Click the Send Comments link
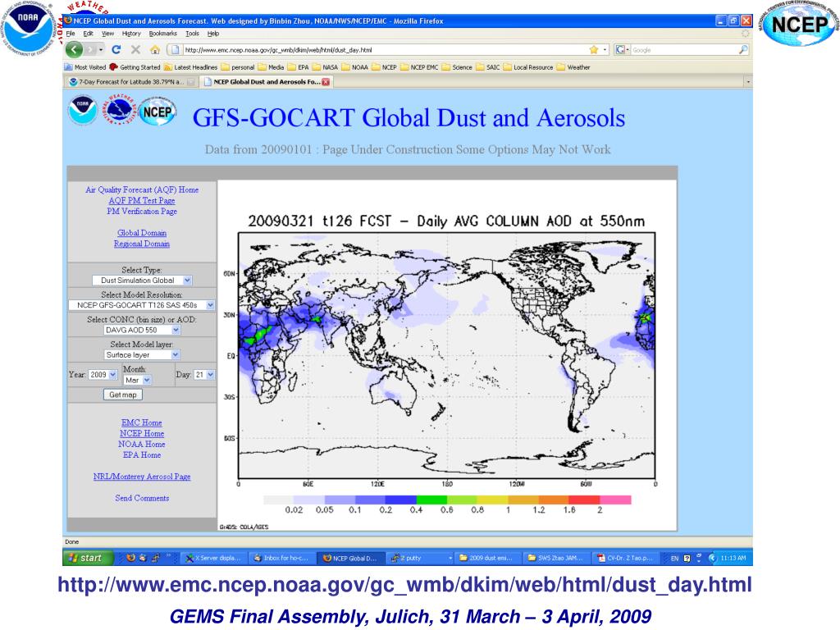 click(142, 498)
